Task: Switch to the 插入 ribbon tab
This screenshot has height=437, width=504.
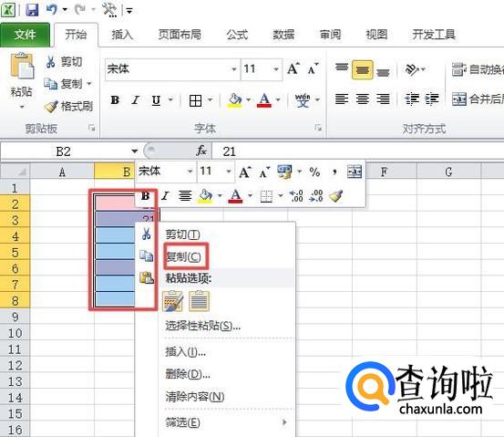Action: pyautogui.click(x=122, y=35)
